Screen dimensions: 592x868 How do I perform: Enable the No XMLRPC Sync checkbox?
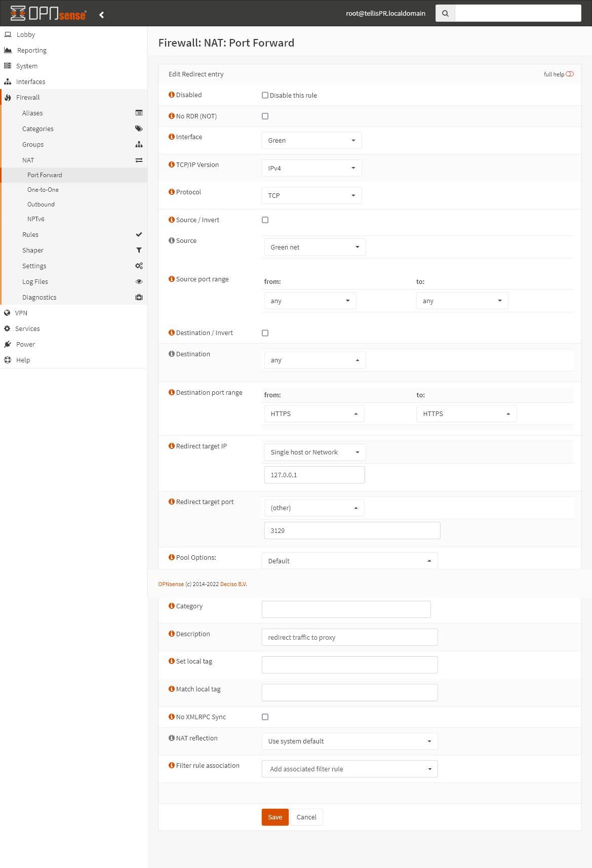point(265,717)
